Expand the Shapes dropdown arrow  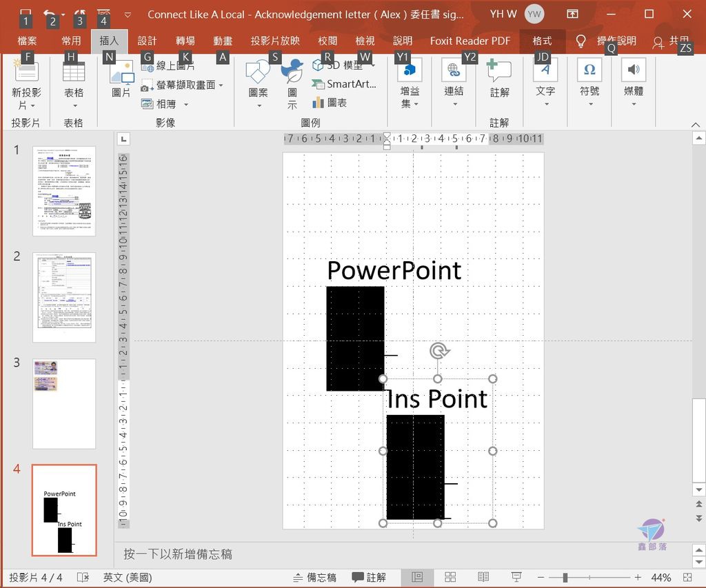click(x=259, y=106)
